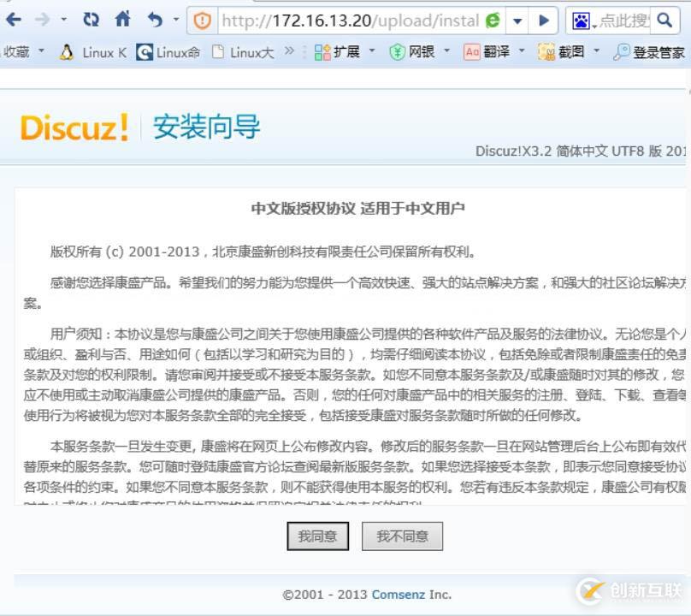Go back with the browser back arrow

pyautogui.click(x=14, y=20)
